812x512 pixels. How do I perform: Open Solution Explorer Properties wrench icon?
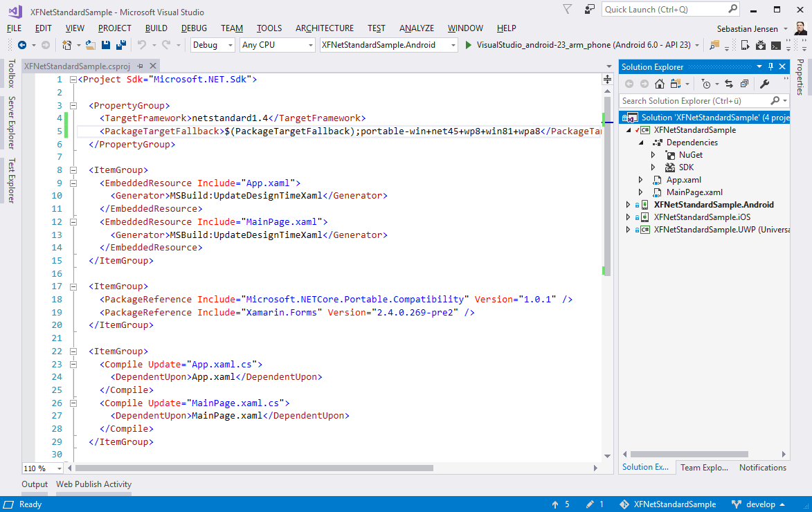coord(765,84)
